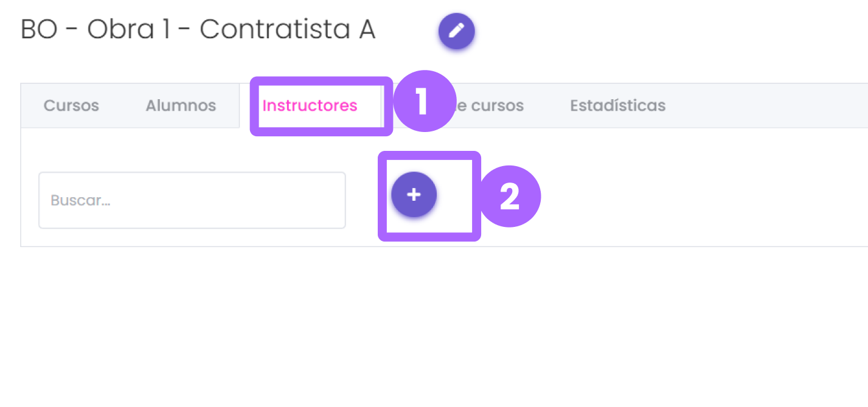Screen dimensions: 868x407
Task: Click the pink Instructores label text
Action: [310, 105]
